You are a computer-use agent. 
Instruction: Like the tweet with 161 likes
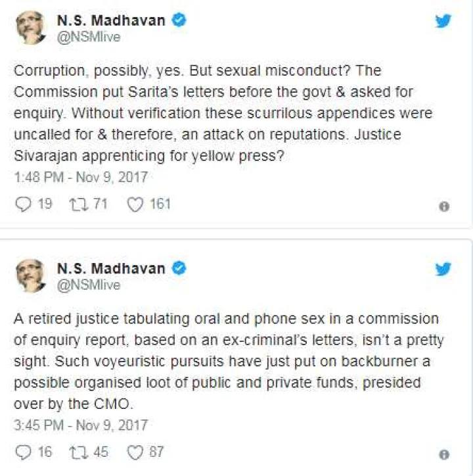135,204
